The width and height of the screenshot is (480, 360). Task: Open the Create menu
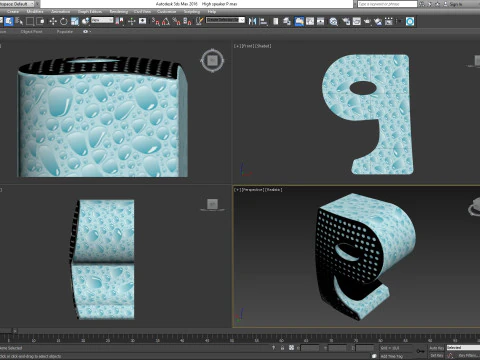pos(13,12)
